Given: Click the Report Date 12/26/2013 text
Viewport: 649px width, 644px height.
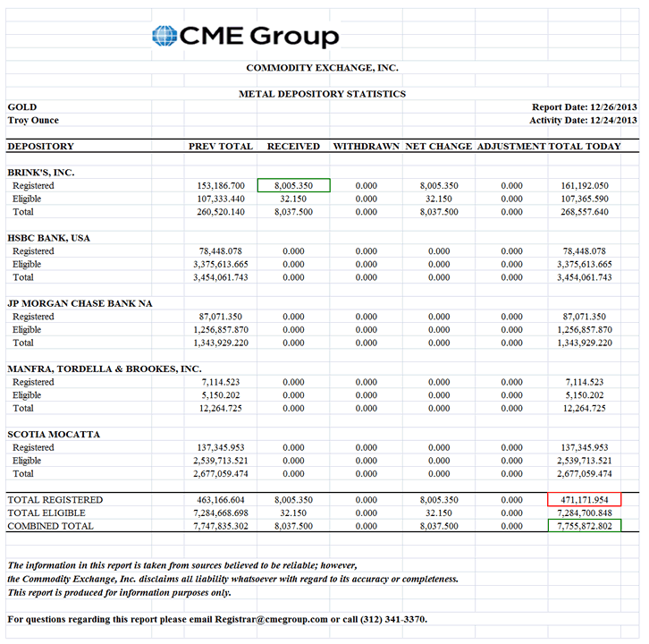Looking at the screenshot, I should coord(584,107).
